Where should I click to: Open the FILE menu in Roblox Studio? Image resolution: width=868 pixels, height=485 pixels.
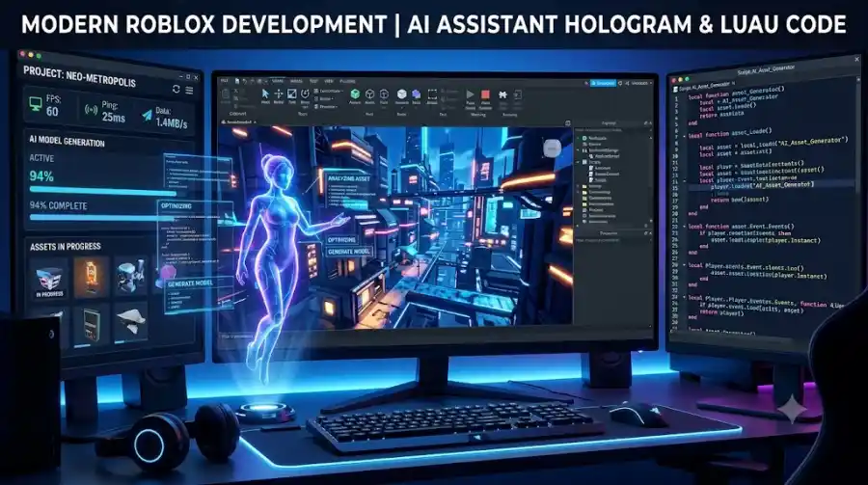(224, 81)
